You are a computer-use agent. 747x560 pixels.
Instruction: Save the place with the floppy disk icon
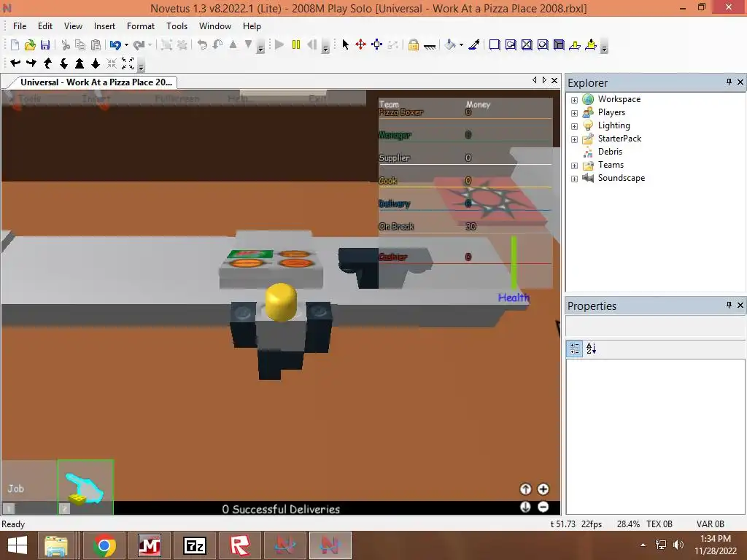coord(45,44)
